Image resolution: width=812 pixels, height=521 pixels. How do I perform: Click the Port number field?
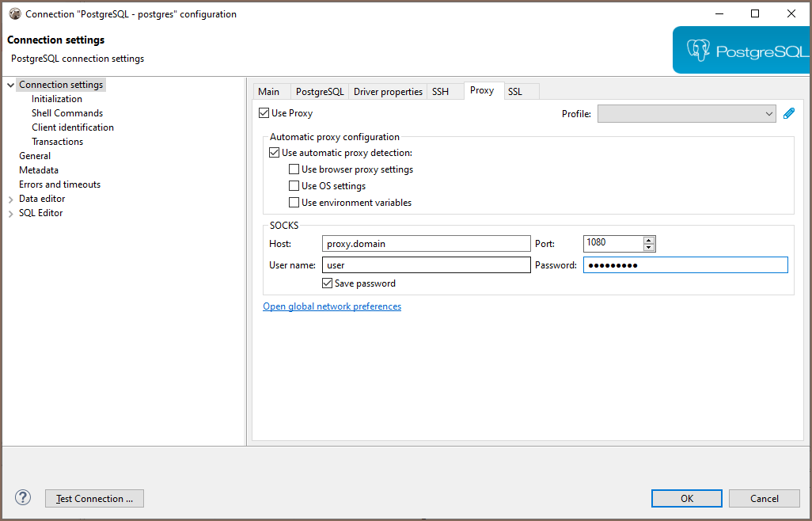pyautogui.click(x=613, y=243)
